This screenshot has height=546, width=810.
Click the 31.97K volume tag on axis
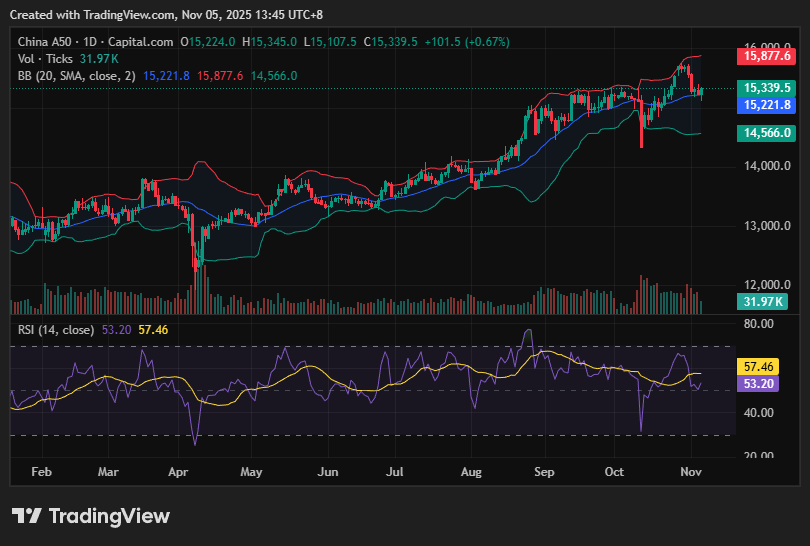click(765, 302)
